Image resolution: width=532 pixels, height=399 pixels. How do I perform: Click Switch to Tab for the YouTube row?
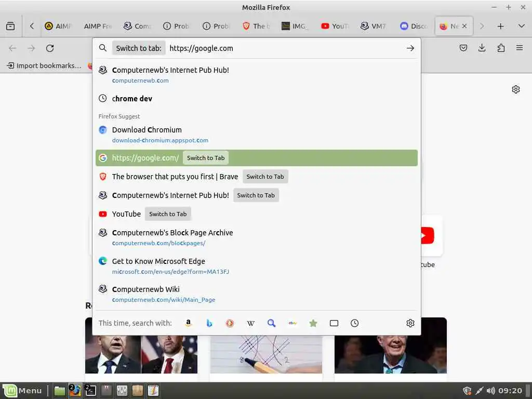click(168, 214)
